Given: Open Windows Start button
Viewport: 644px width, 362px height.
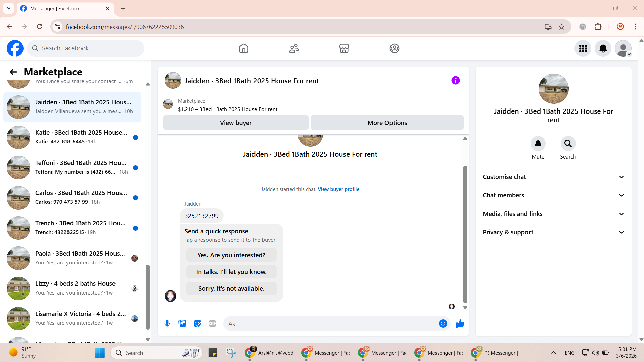Looking at the screenshot, I should pos(100,353).
